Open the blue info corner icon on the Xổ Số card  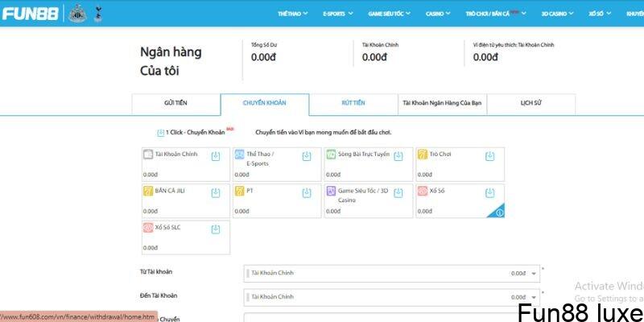[499, 213]
